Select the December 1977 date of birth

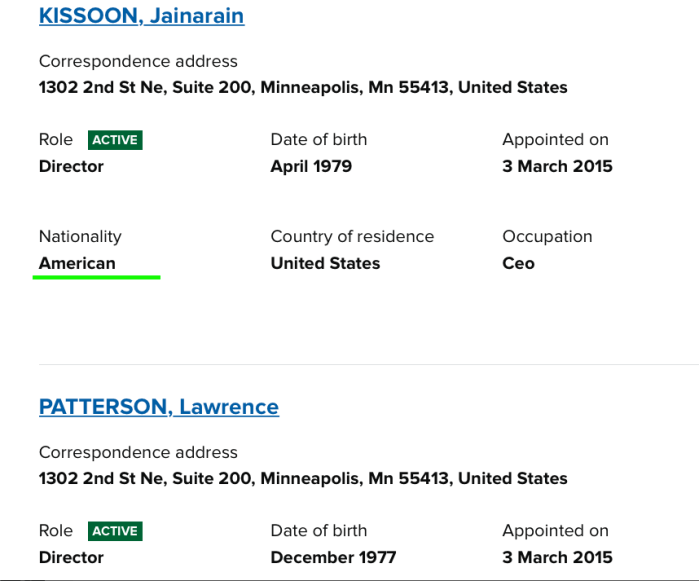[x=333, y=557]
